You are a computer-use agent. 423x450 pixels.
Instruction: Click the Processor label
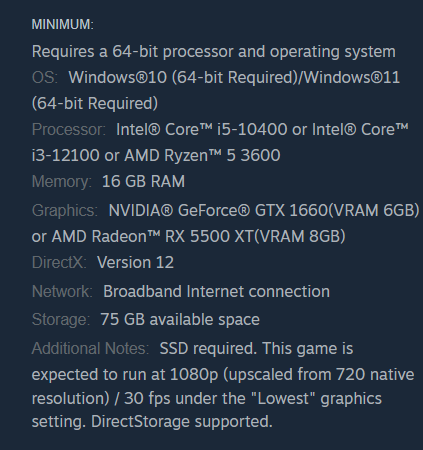pyautogui.click(x=69, y=129)
